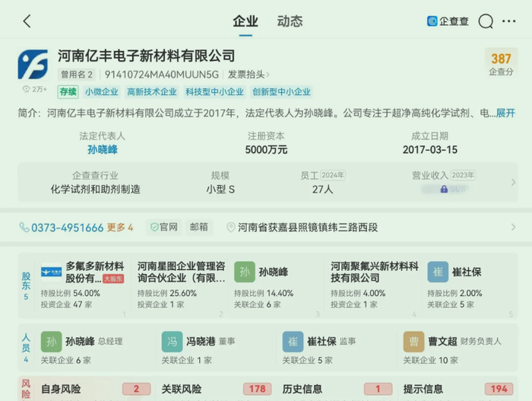Viewport: 532px width, 401px height.
Task: Tap the back arrow icon
Action: point(27,21)
